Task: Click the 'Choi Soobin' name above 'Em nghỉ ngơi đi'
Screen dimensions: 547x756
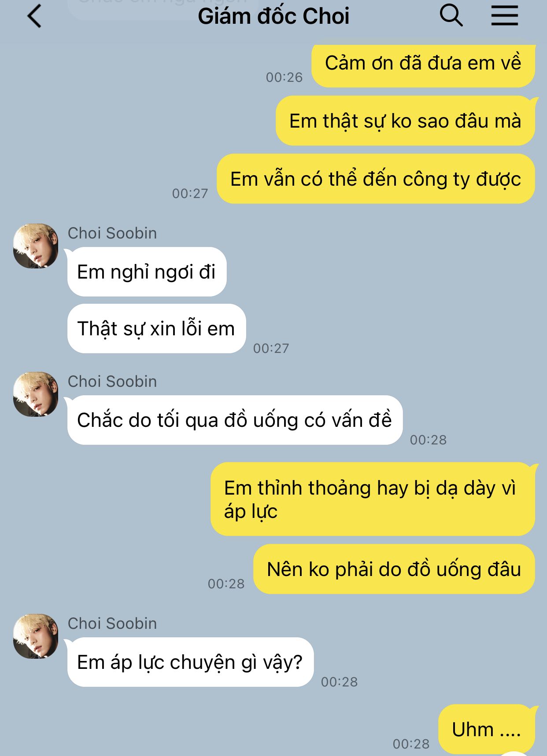Action: (x=112, y=233)
